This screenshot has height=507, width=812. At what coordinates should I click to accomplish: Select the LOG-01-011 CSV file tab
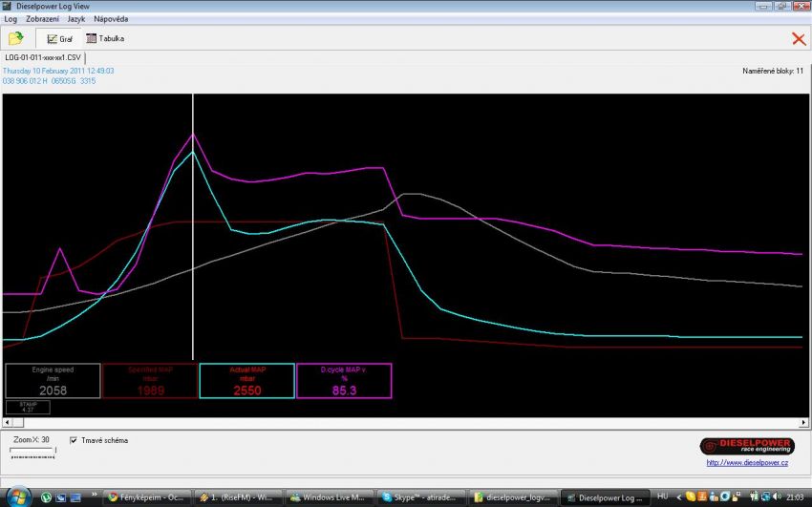coord(43,57)
